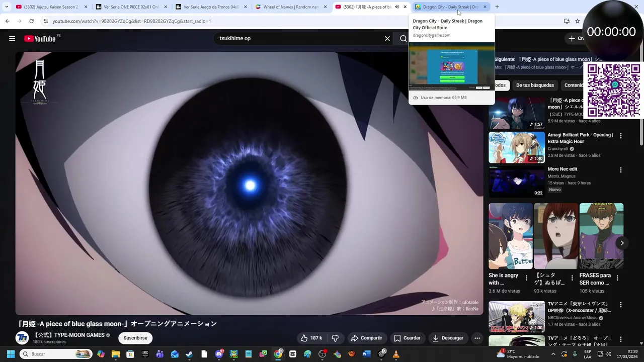
Task: Subscribe with the Suscribirse button
Action: (x=135, y=338)
